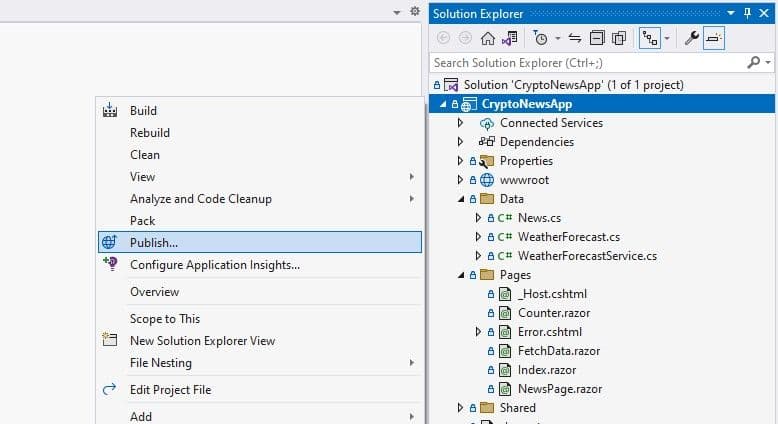Switch between solutions and folder views
778x424 pixels.
click(x=510, y=38)
